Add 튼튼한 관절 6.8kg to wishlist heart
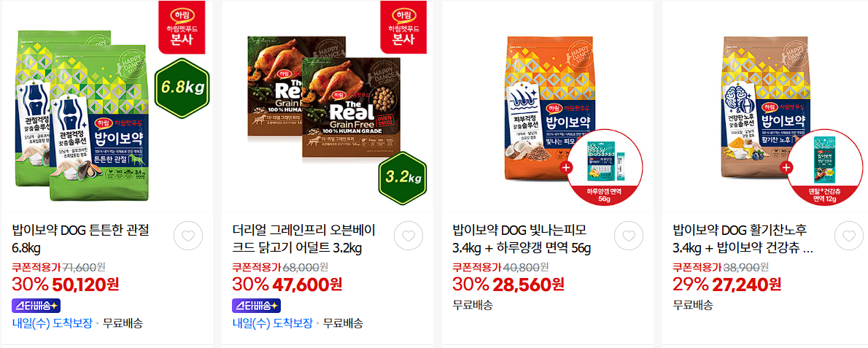The height and width of the screenshot is (348, 868). click(188, 236)
